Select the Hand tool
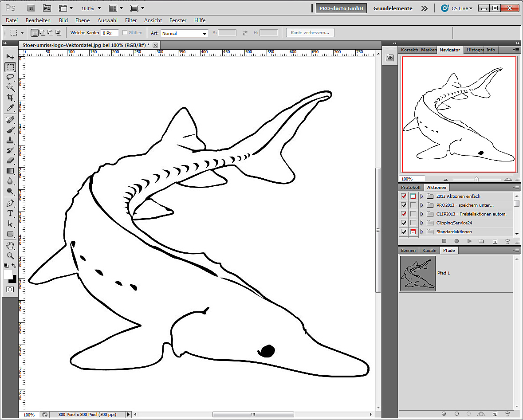Screen dimensions: 523x420 (10, 245)
